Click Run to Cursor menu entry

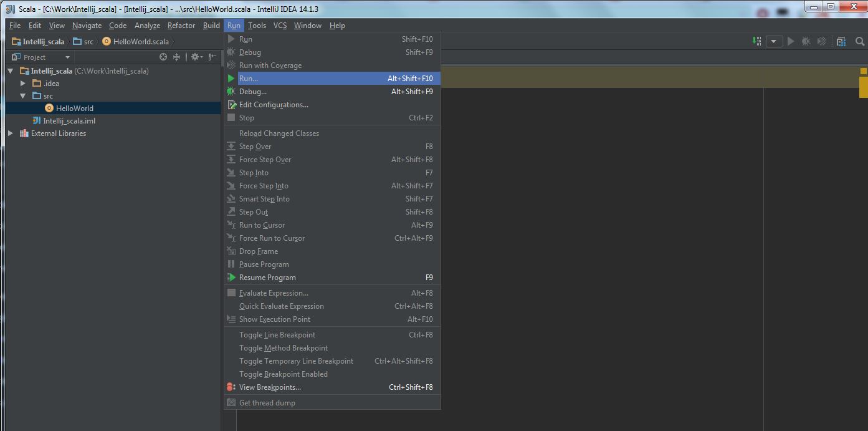coord(332,225)
